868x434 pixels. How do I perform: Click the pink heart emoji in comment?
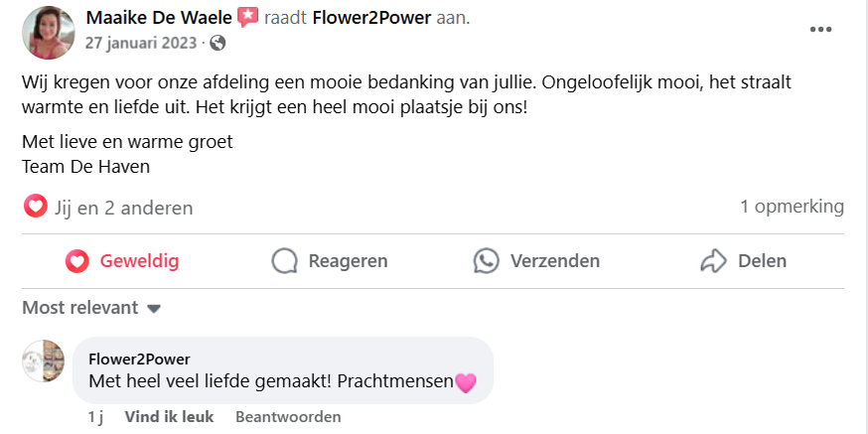pyautogui.click(x=465, y=381)
